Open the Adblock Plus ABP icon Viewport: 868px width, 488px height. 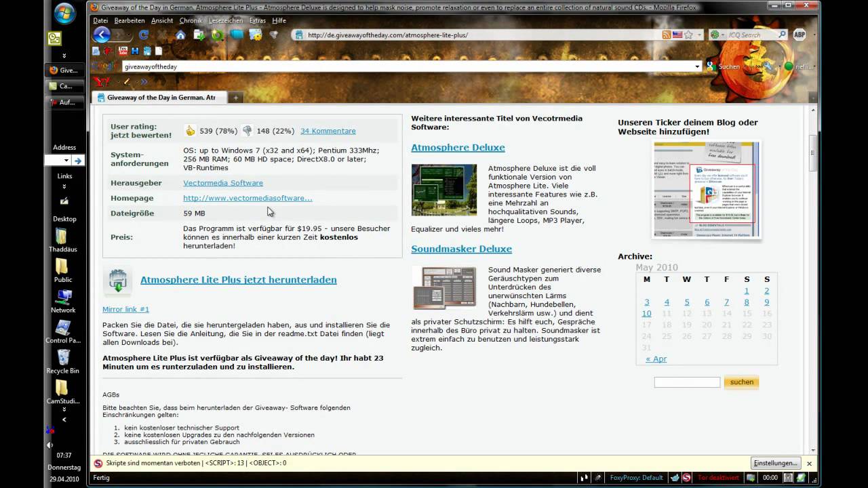pos(800,35)
